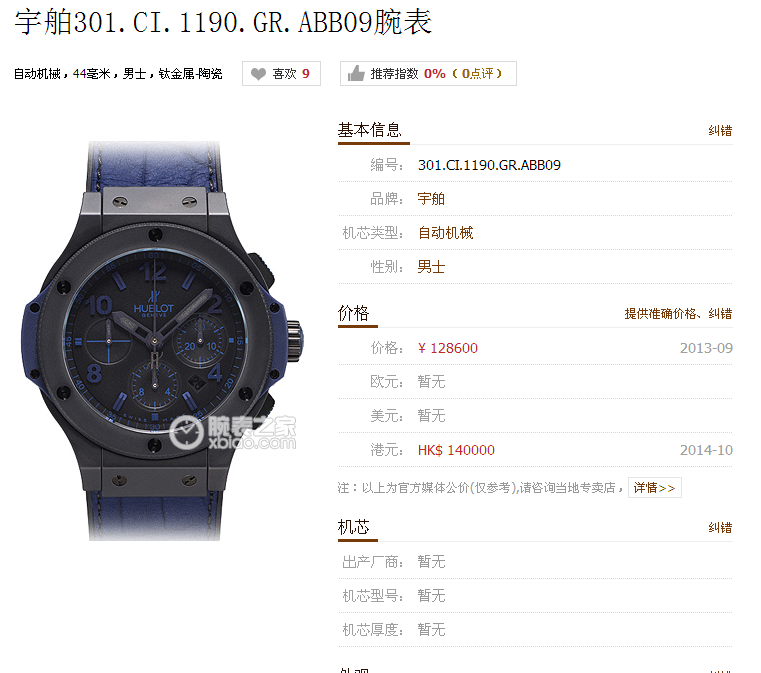Click the thumbs-up recommend icon
Viewport: 761px width, 673px height.
pyautogui.click(x=356, y=74)
